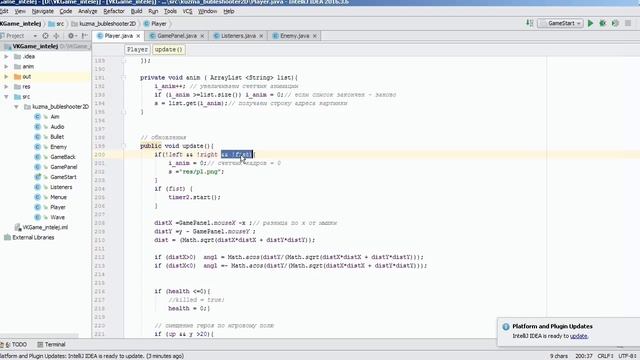Image resolution: width=640 pixels, height=360 pixels.
Task: Open the Build menu
Action: click(136, 11)
